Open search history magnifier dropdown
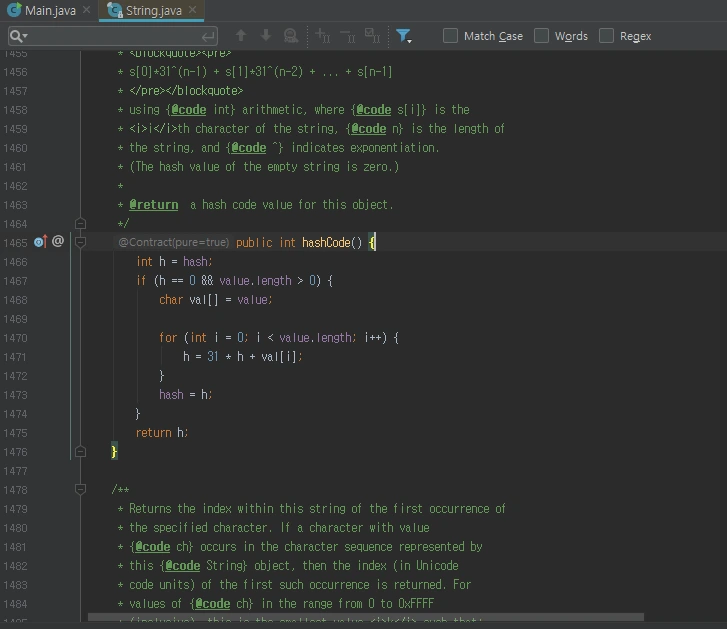 click(17, 36)
